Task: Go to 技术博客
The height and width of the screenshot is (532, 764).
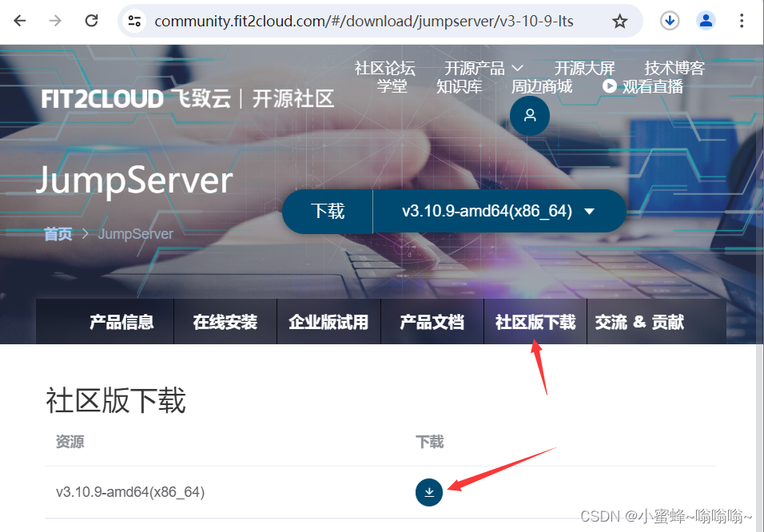Action: tap(674, 68)
